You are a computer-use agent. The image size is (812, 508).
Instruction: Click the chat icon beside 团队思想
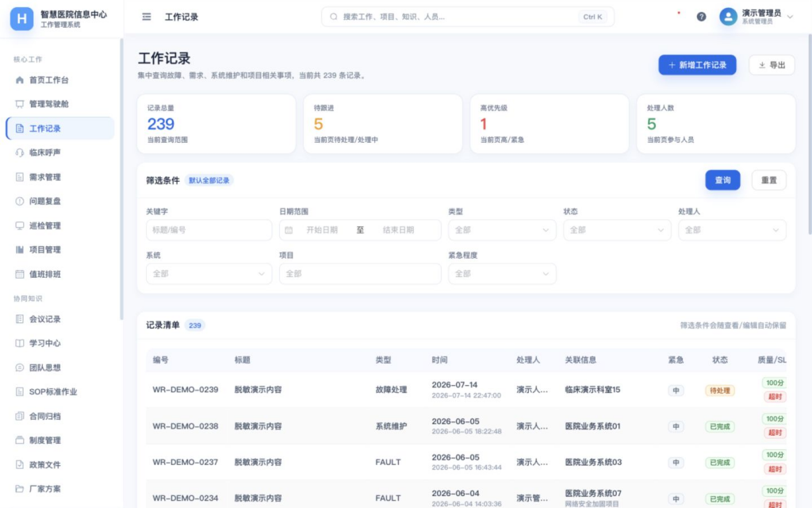click(20, 368)
